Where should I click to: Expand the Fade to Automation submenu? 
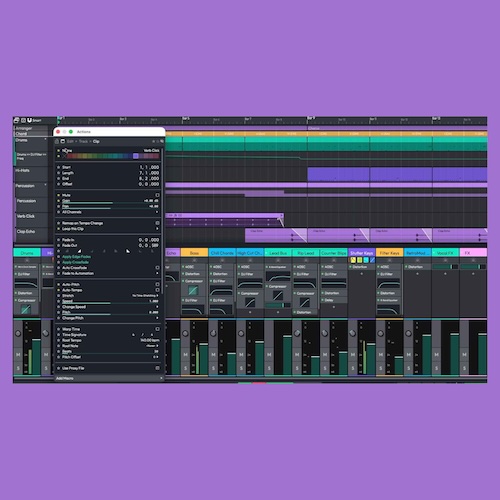(x=157, y=274)
